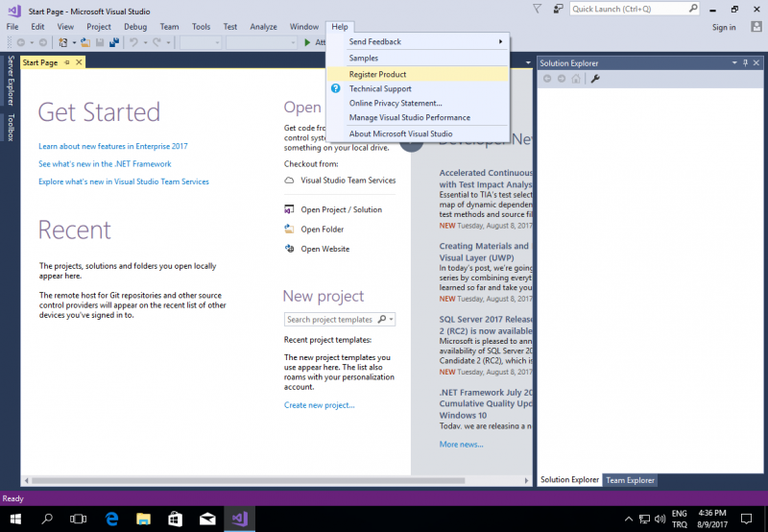Select About Microsoft Visual Studio menu item
The image size is (768, 532).
point(418,133)
